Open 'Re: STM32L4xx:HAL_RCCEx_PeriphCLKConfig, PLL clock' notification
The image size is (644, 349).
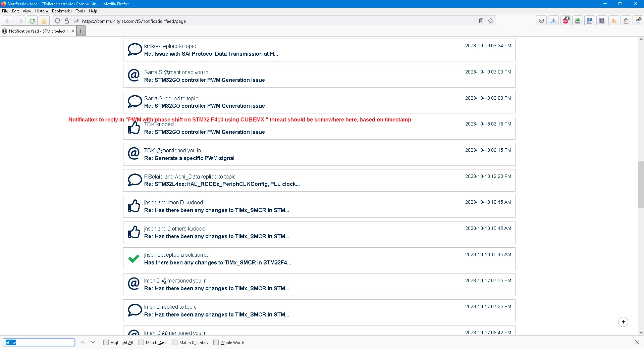319,180
